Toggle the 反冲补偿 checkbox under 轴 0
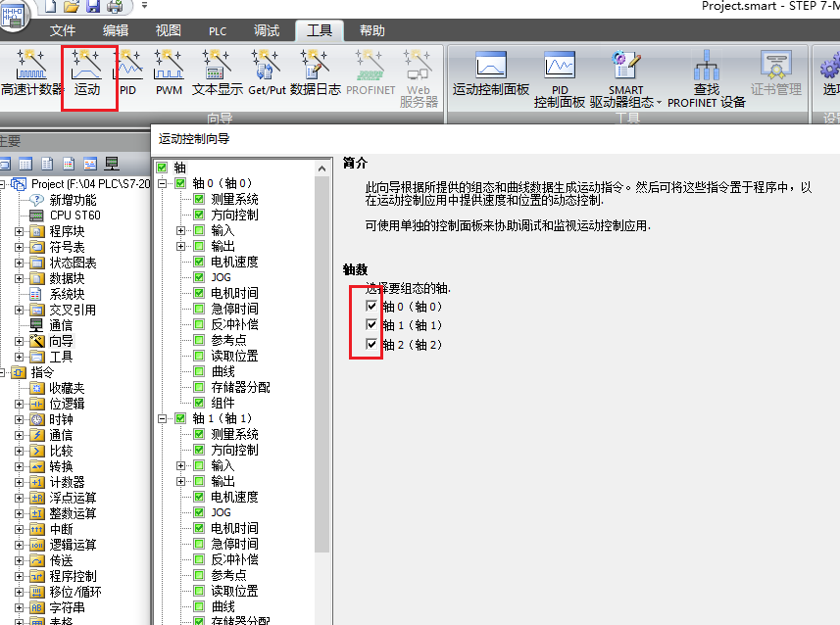Screen dimensions: 840x625 [x=199, y=324]
